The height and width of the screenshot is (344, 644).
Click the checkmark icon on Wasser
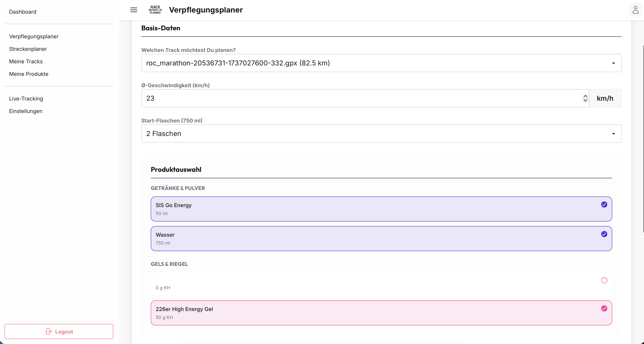604,234
